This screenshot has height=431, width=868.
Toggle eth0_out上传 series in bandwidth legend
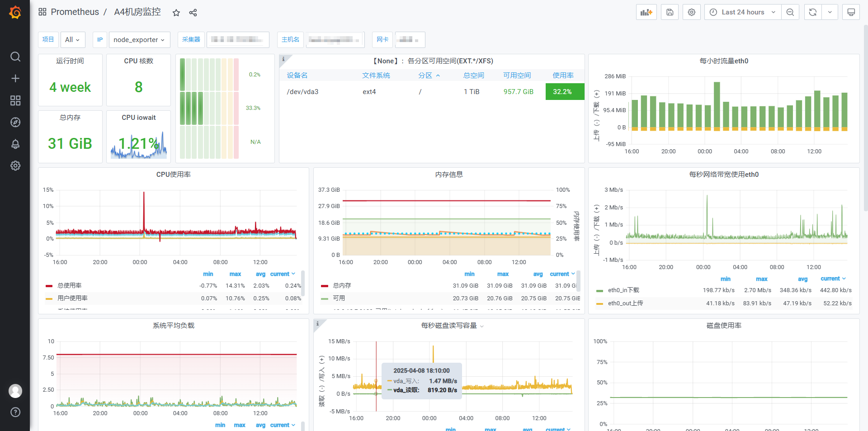pyautogui.click(x=625, y=303)
